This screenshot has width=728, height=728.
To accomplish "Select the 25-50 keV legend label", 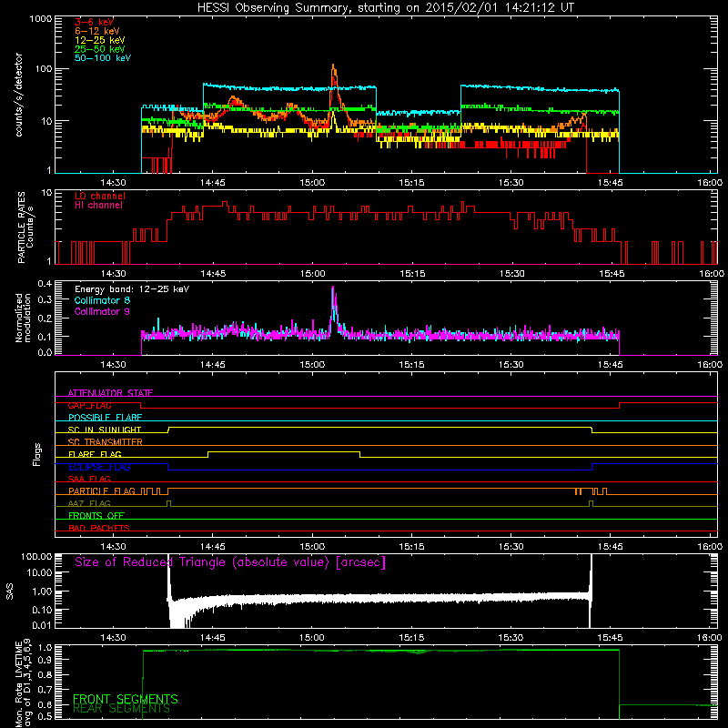I will (x=100, y=49).
